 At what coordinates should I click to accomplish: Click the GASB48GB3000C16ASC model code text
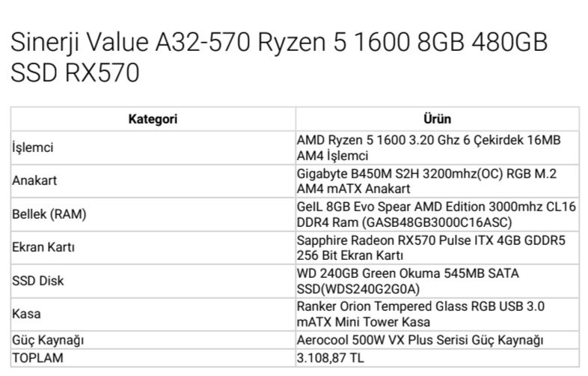coord(436,222)
